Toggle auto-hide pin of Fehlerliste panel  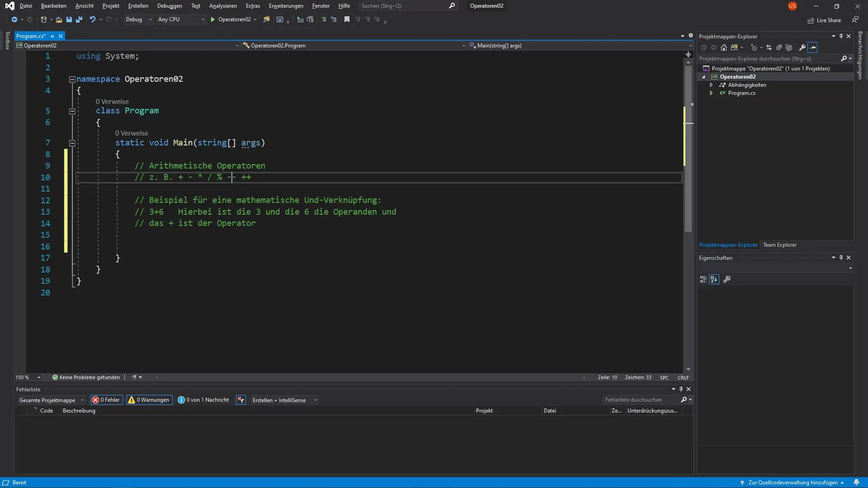[681, 389]
